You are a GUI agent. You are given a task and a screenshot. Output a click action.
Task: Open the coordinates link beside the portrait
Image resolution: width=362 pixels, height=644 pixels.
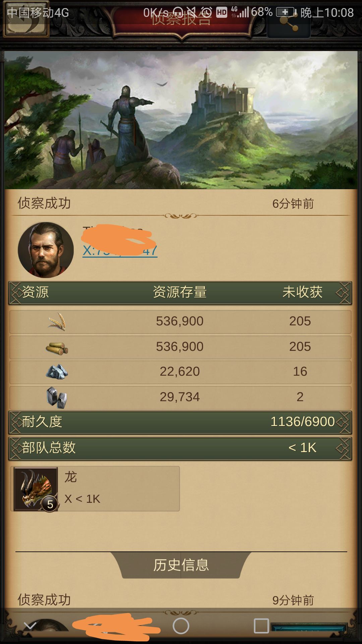click(120, 251)
